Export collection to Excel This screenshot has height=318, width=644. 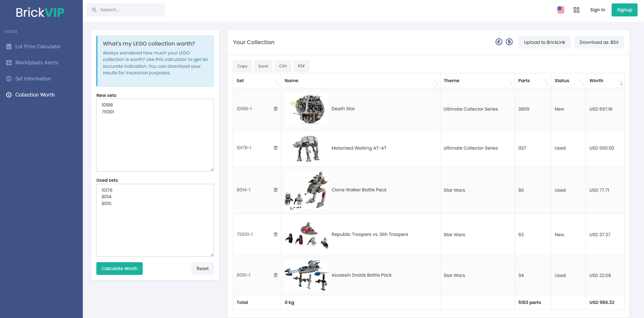click(263, 66)
